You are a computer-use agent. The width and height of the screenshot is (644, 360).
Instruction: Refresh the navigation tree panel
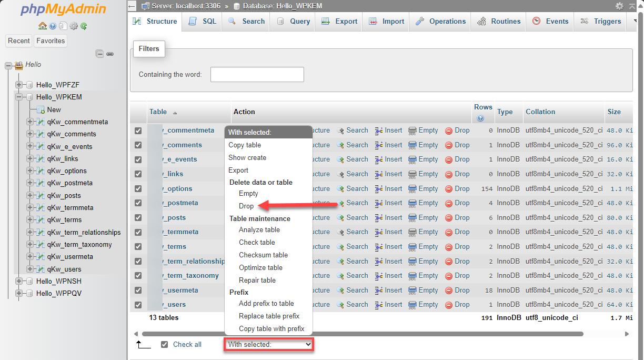(83, 26)
